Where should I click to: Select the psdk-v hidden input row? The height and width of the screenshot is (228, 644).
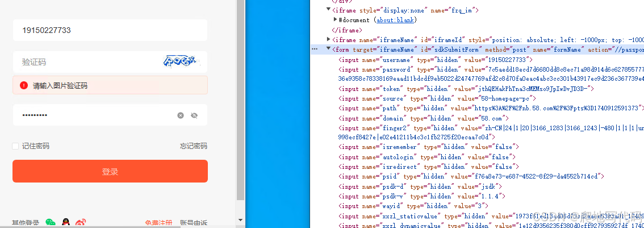point(423,196)
